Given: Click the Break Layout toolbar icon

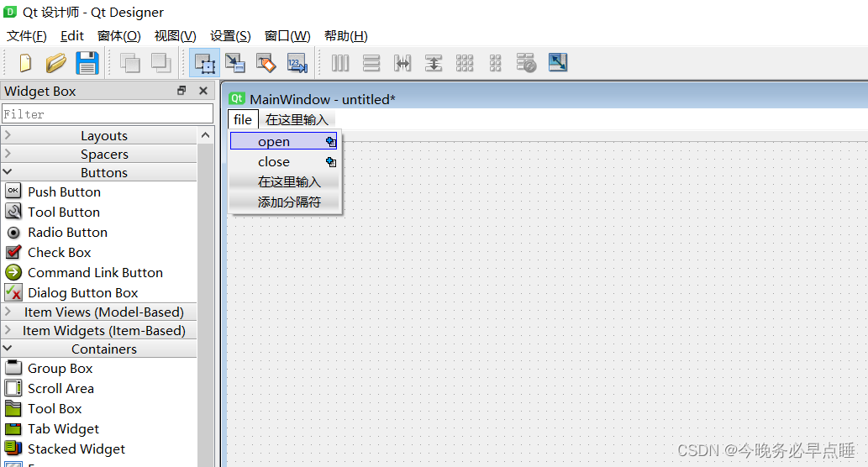Looking at the screenshot, I should pos(526,63).
